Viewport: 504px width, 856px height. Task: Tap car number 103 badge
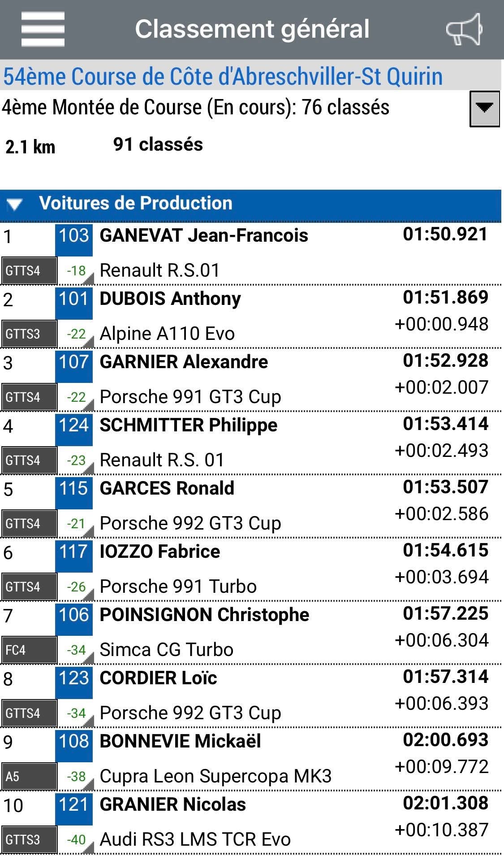click(74, 236)
